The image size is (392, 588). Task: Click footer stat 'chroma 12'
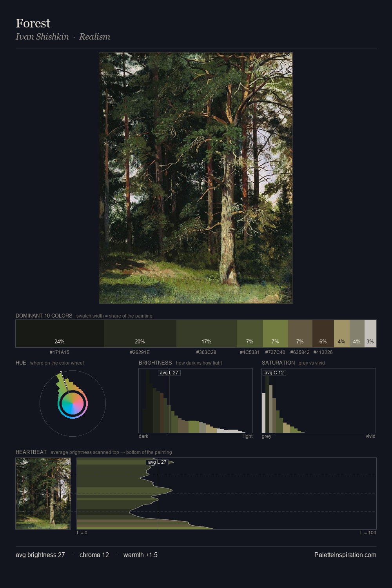click(x=94, y=555)
